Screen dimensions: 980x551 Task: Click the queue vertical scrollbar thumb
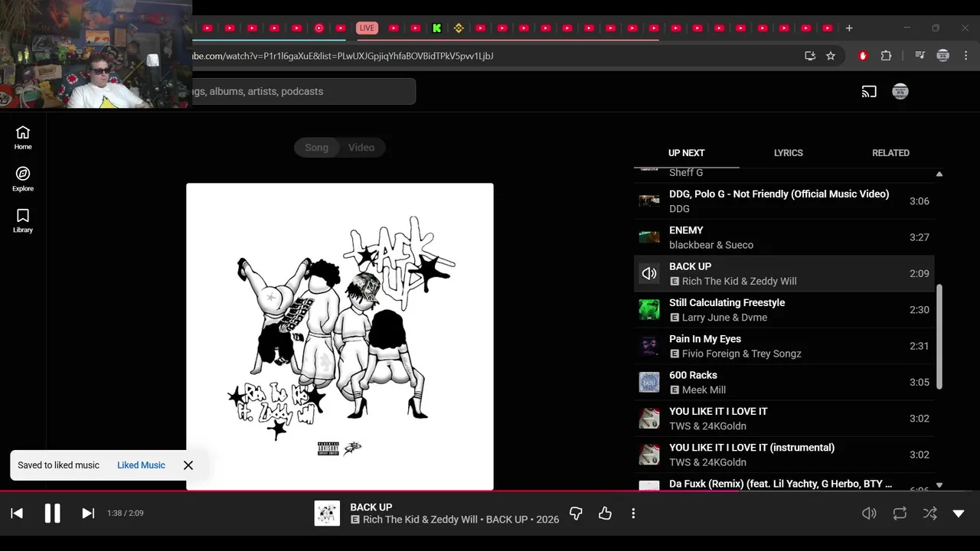click(x=939, y=337)
